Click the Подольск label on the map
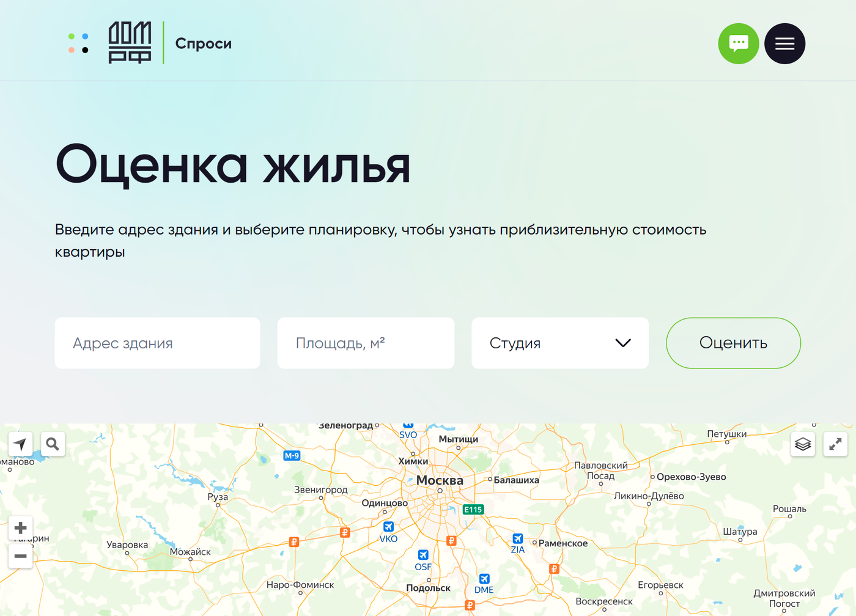The image size is (856, 616). click(428, 588)
